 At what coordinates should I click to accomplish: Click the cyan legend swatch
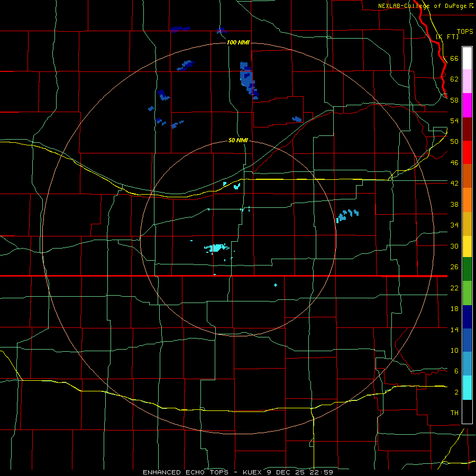click(467, 388)
